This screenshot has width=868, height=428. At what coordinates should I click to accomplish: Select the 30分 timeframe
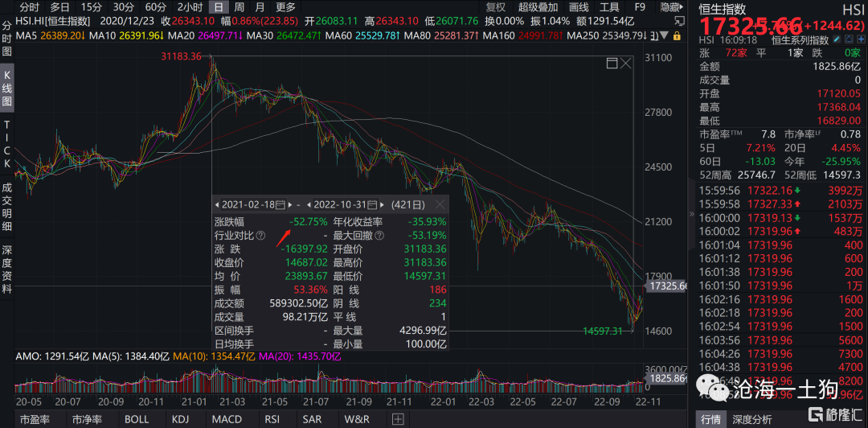pos(123,7)
